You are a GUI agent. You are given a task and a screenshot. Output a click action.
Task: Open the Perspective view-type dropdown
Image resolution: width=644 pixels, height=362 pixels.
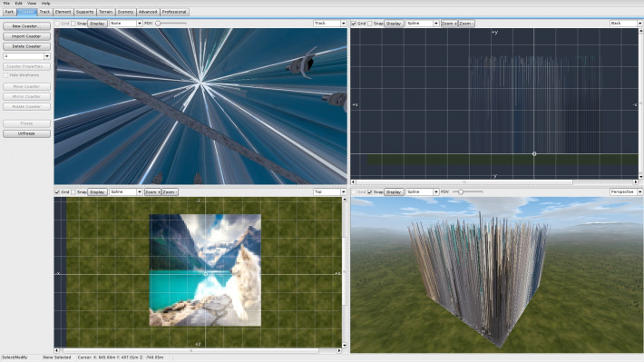tap(627, 192)
